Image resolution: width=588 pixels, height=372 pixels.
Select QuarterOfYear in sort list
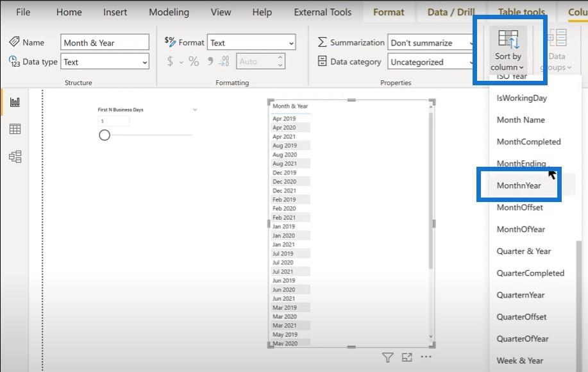pos(523,339)
